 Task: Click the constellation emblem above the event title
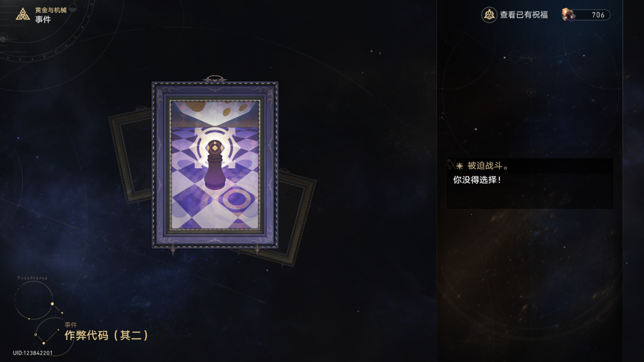point(38,310)
